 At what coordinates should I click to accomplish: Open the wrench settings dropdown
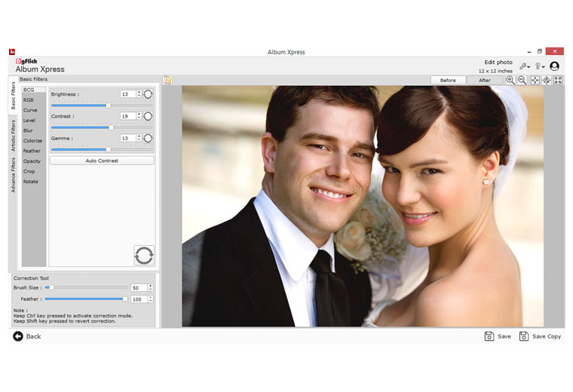click(525, 66)
